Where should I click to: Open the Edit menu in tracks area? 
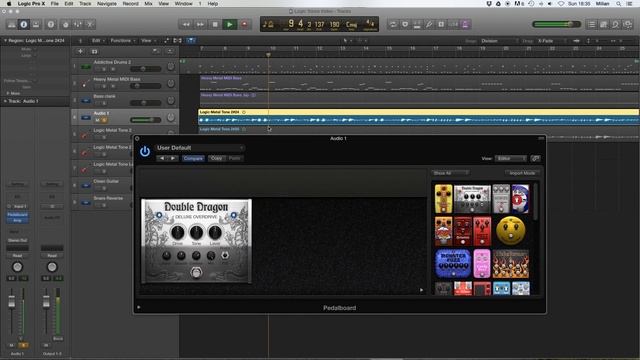tap(98, 41)
